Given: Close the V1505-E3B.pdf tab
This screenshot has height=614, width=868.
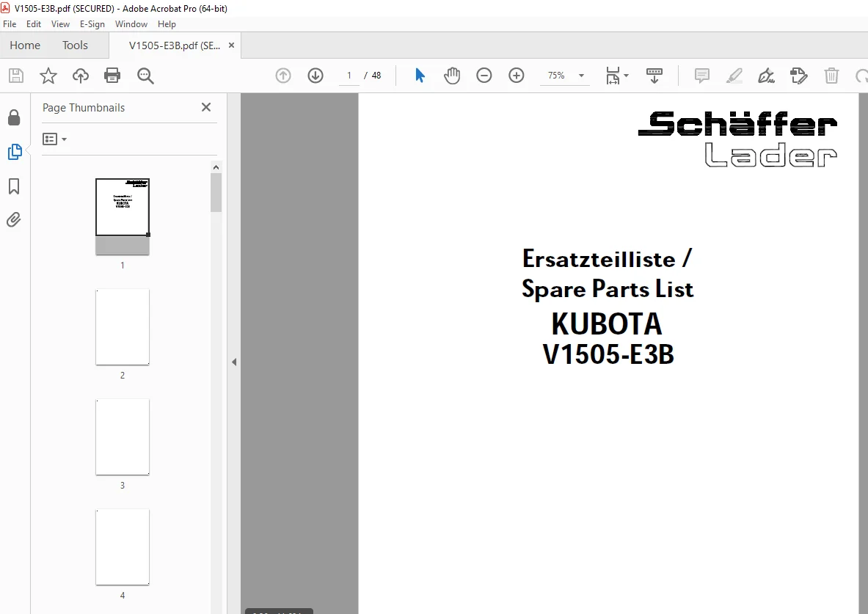Looking at the screenshot, I should [231, 45].
